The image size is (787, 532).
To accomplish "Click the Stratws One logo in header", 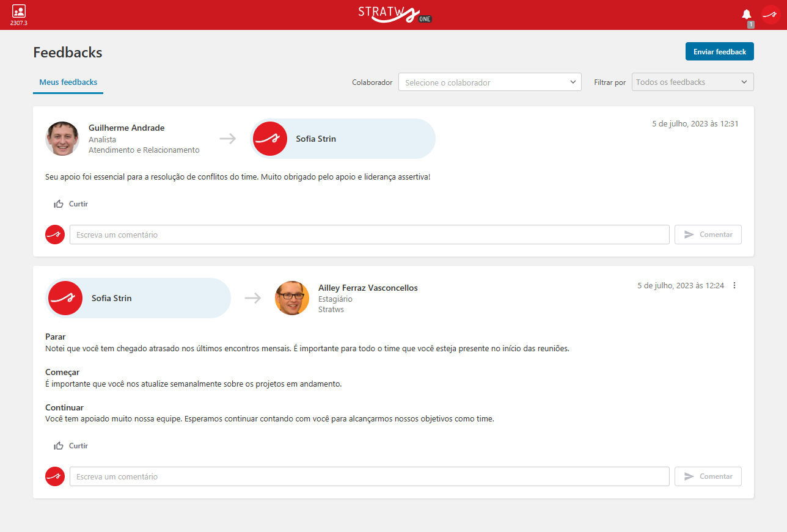I will [395, 15].
